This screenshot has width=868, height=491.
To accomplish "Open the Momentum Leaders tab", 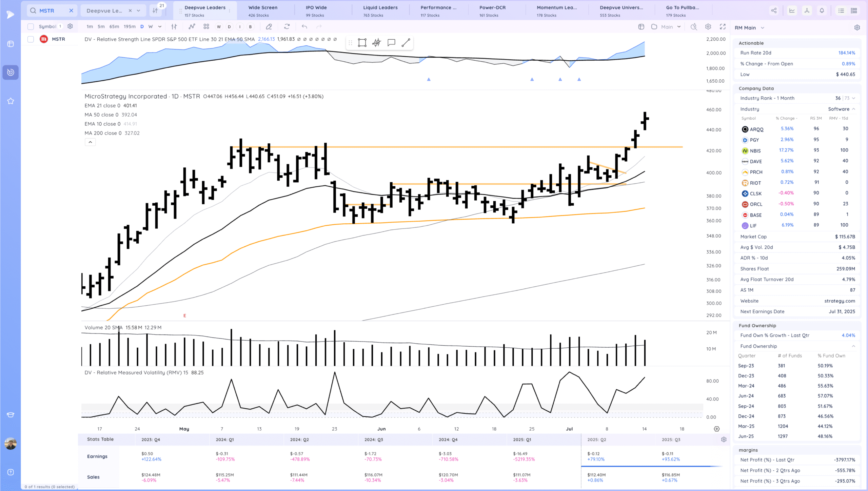I will tap(556, 11).
